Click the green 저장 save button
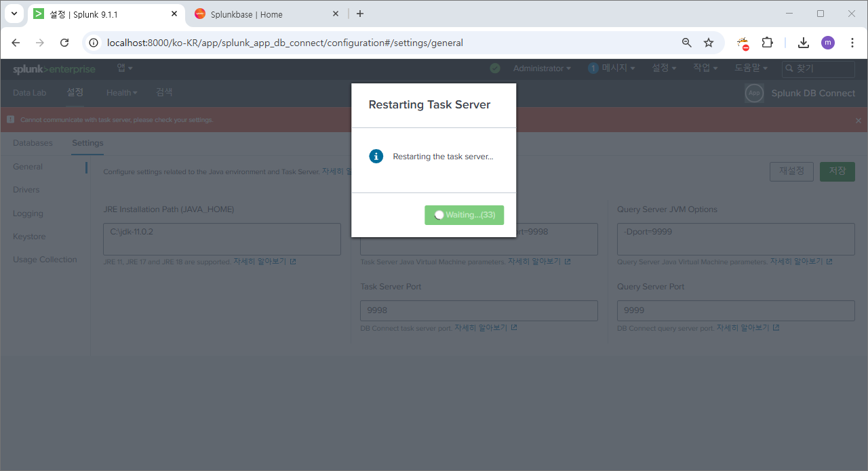Screen dimensions: 868x471 (x=837, y=171)
